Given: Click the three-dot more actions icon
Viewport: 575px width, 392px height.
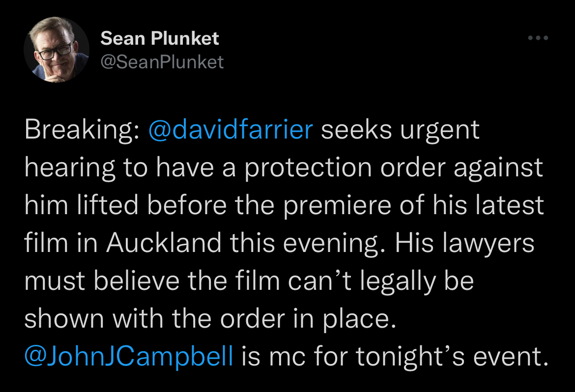Looking at the screenshot, I should pyautogui.click(x=539, y=37).
